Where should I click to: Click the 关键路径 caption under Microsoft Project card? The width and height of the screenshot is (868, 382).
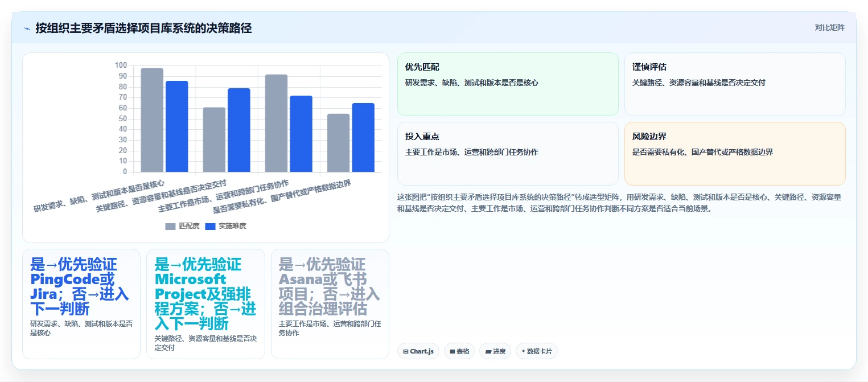[205, 343]
